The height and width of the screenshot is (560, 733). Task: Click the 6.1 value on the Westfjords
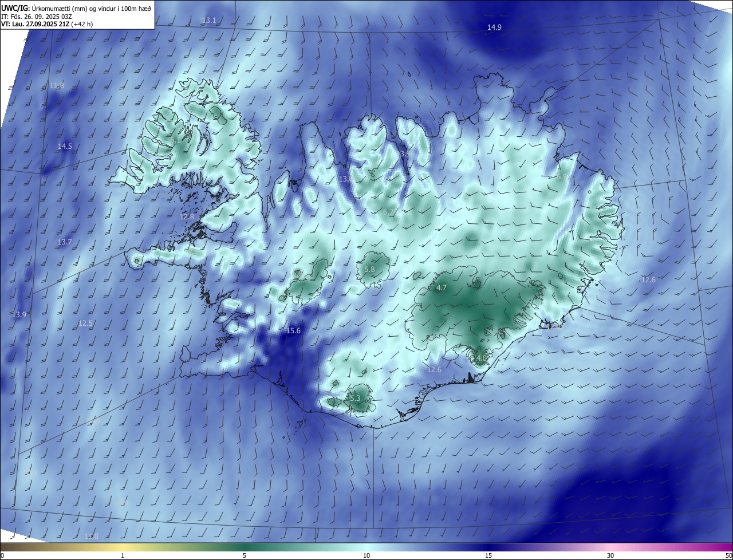175,139
